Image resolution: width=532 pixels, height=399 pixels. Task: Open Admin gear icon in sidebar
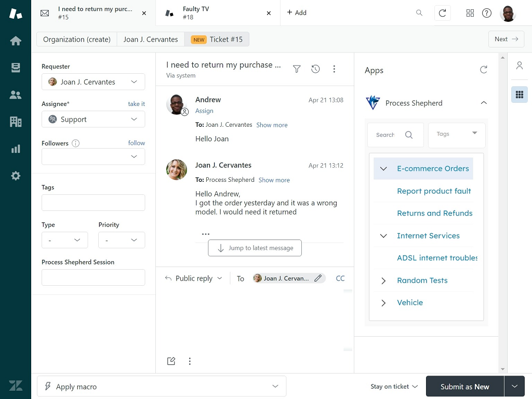point(16,176)
